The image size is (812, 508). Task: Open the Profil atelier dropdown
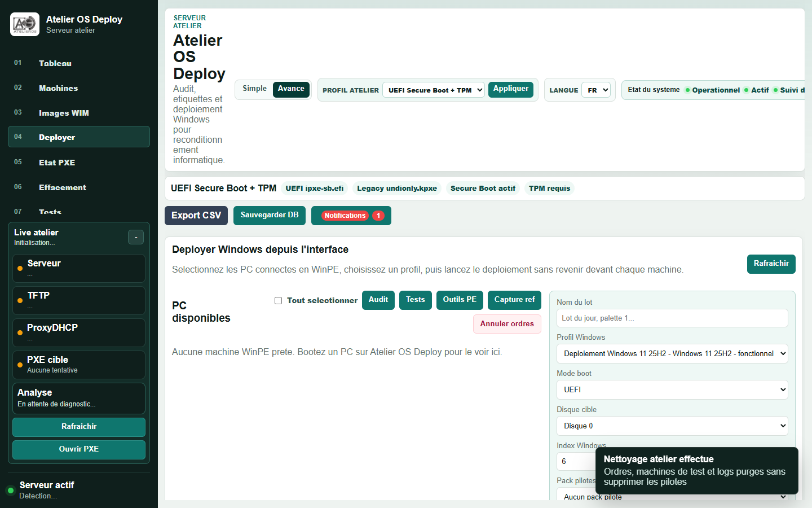tap(434, 90)
